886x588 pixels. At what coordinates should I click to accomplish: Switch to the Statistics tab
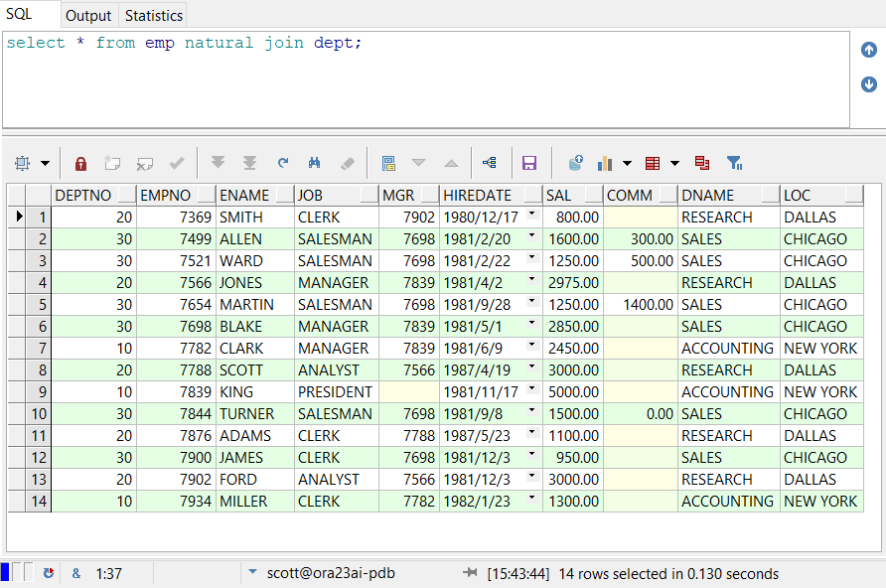(154, 15)
